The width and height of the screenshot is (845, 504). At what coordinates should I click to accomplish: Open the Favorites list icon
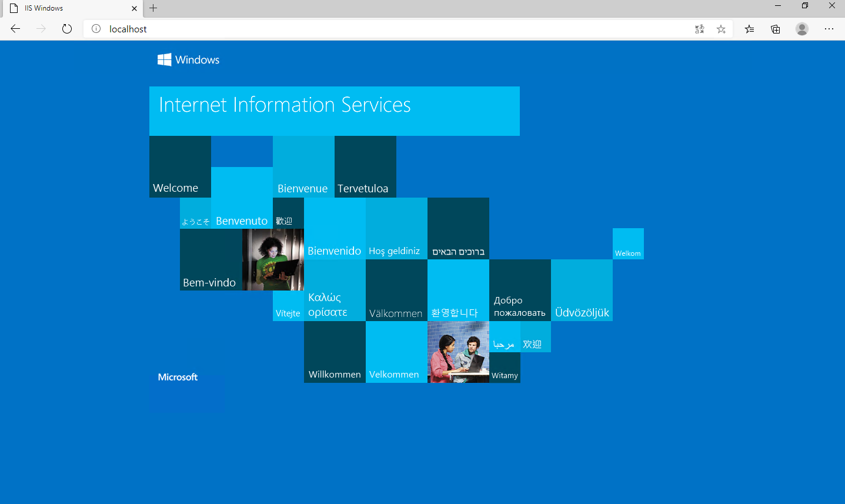(x=749, y=29)
